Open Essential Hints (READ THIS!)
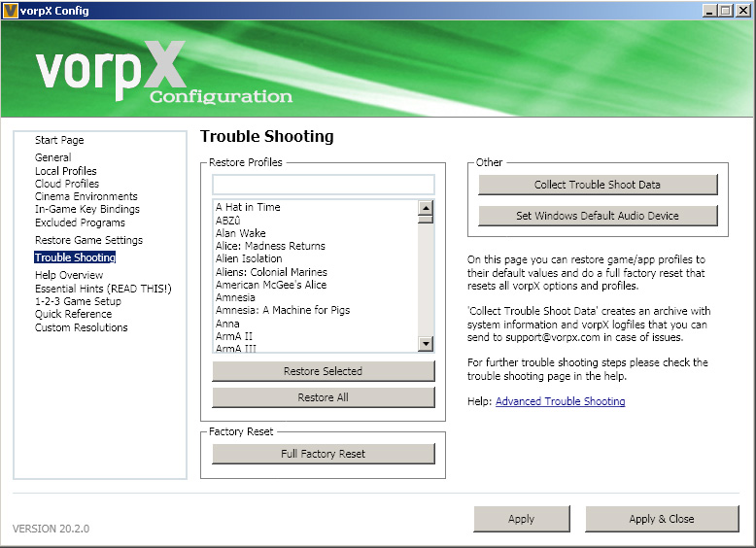The height and width of the screenshot is (548, 756). point(103,289)
